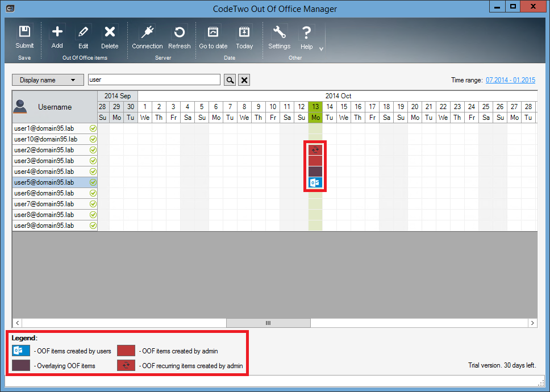Select the user6@domain95.lab row
This screenshot has height=392, width=550.
pyautogui.click(x=55, y=193)
